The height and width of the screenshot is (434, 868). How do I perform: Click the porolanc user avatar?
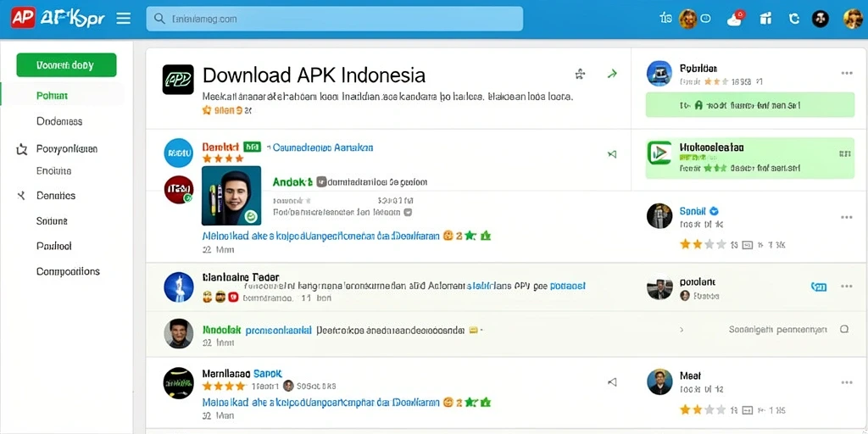pos(659,288)
